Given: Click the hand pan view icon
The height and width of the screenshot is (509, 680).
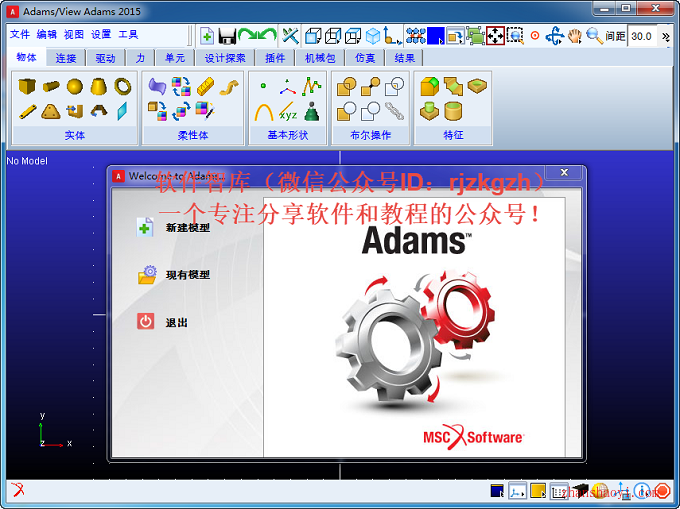Looking at the screenshot, I should pyautogui.click(x=575, y=36).
